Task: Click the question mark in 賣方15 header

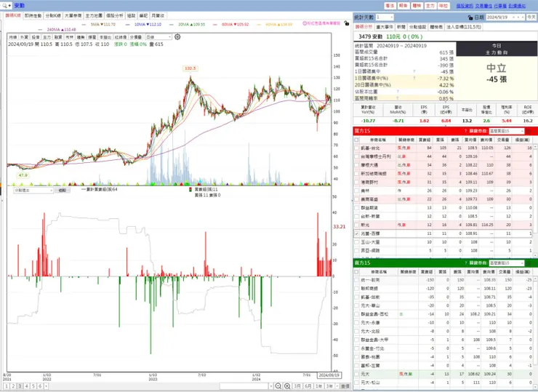Action: tap(465, 263)
